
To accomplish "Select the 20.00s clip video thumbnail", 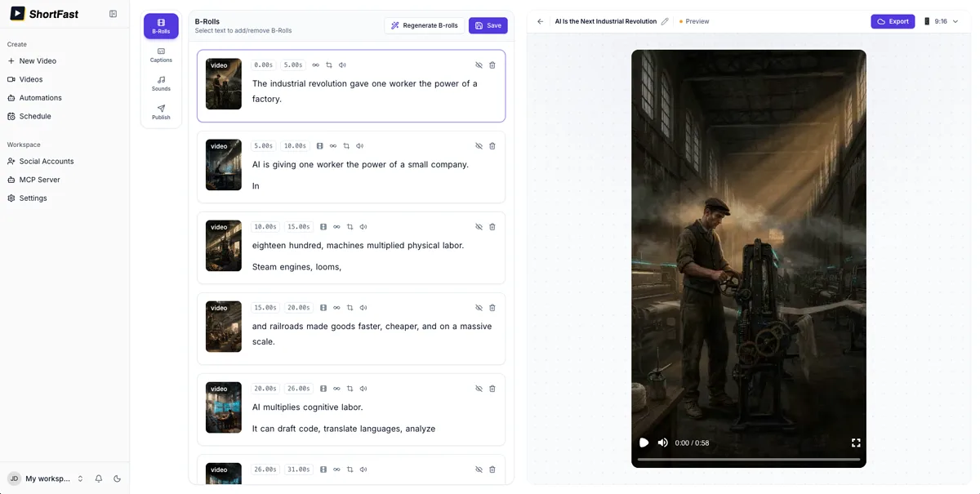I will pos(224,407).
